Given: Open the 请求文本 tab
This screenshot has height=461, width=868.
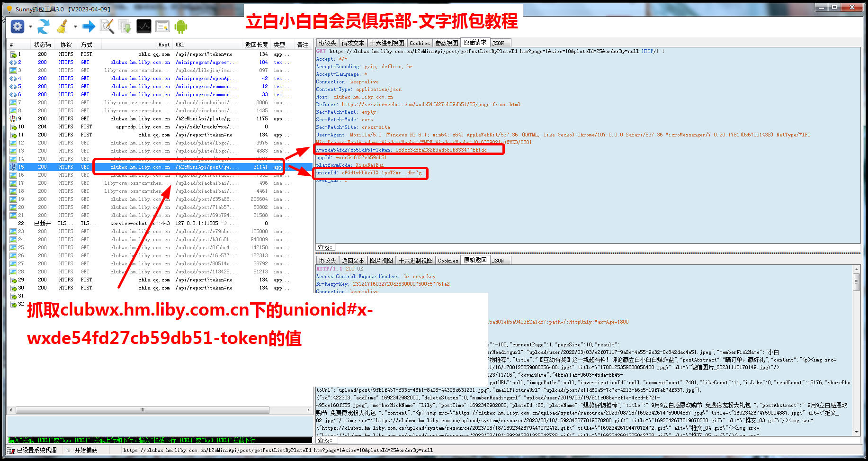Looking at the screenshot, I should 353,43.
